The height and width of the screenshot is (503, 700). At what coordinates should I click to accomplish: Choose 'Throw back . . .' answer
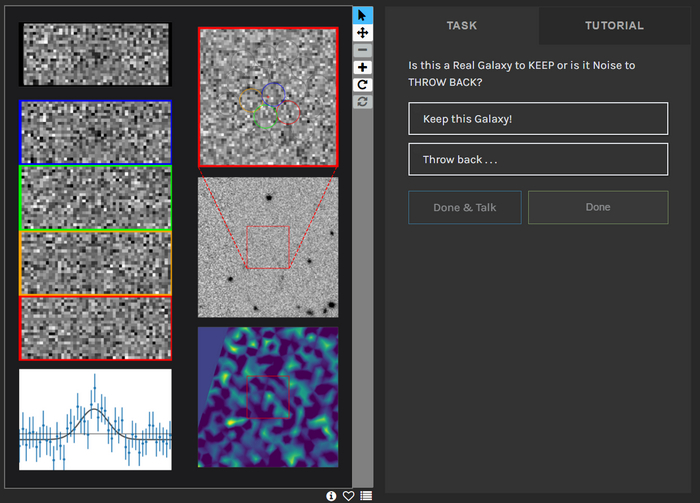(x=537, y=159)
